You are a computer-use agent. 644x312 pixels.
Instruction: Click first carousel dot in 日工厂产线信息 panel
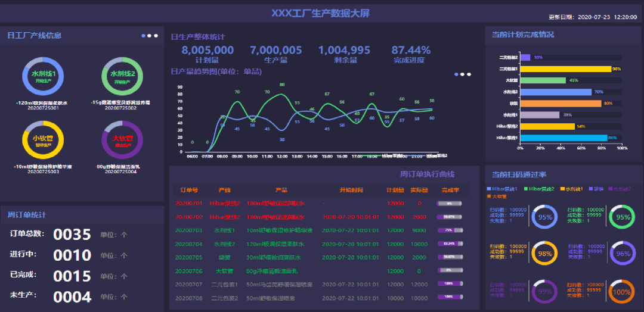pos(144,36)
